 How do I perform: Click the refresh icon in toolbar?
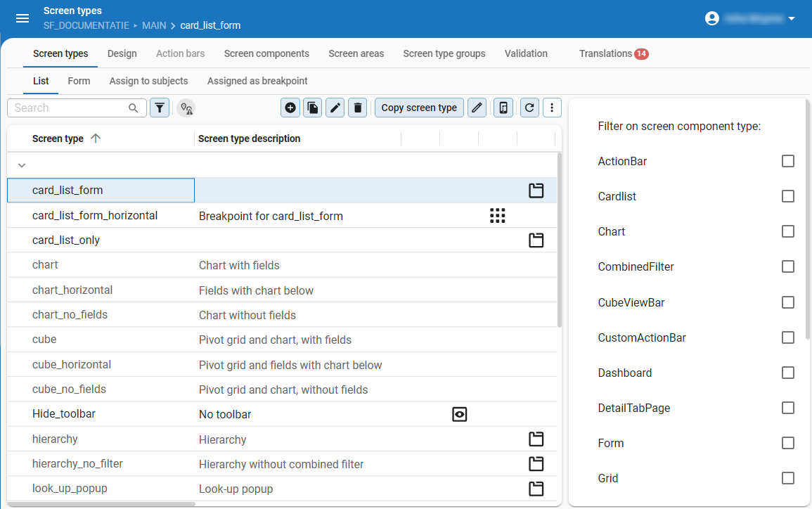[529, 108]
